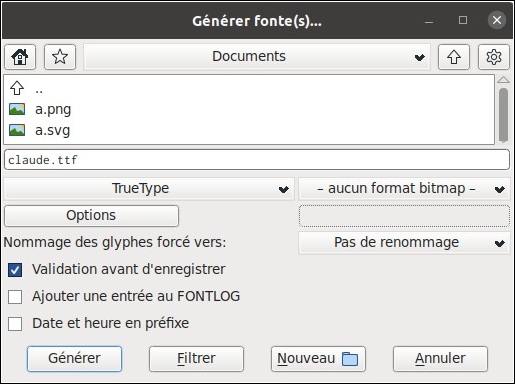
Task: Create a new folder with Nouveau
Action: pyautogui.click(x=318, y=359)
